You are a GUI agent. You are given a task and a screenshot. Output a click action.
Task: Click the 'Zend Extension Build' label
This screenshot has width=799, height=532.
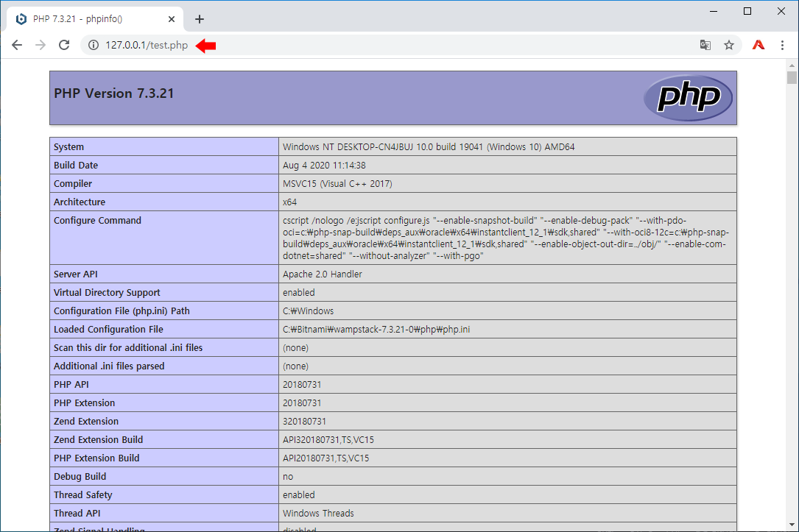pyautogui.click(x=99, y=440)
